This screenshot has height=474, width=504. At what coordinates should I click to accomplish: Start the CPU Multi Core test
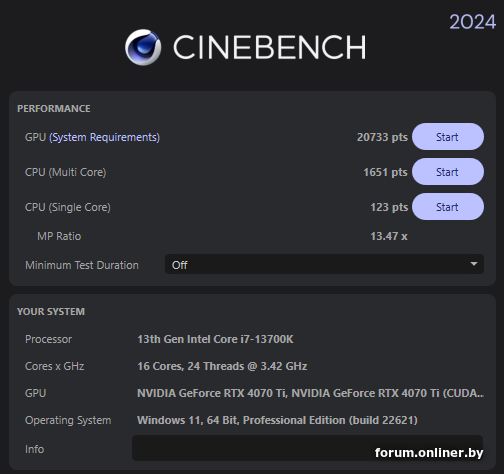click(448, 172)
